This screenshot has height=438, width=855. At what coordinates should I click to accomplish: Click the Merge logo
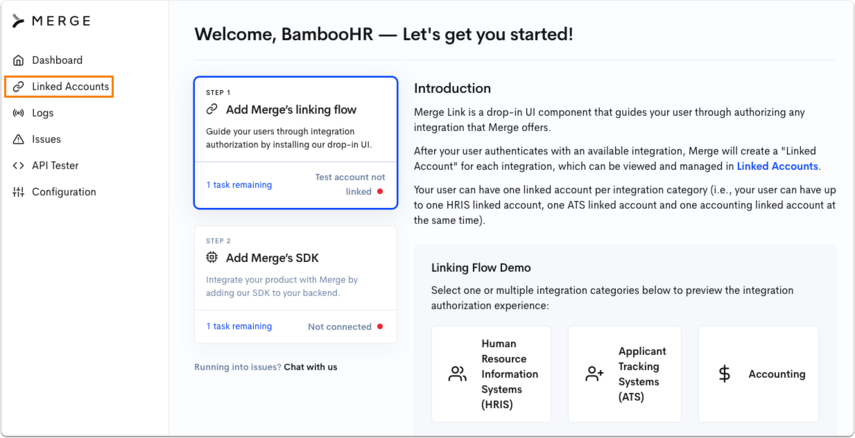tap(52, 21)
